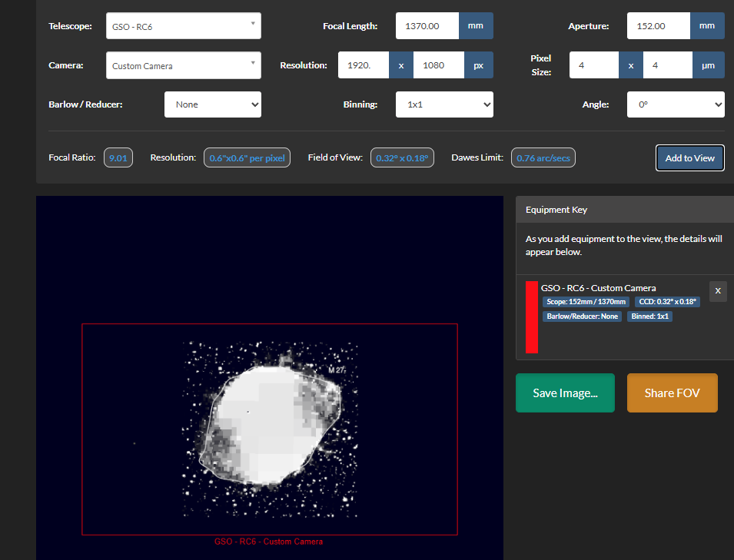The width and height of the screenshot is (734, 560).
Task: Click the M 27 label in the sky view
Action: [337, 370]
